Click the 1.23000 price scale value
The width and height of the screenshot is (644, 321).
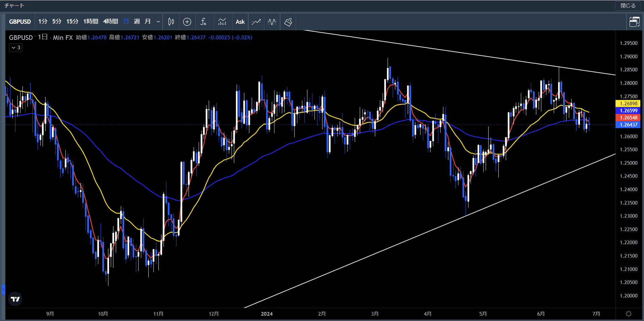pyautogui.click(x=629, y=216)
